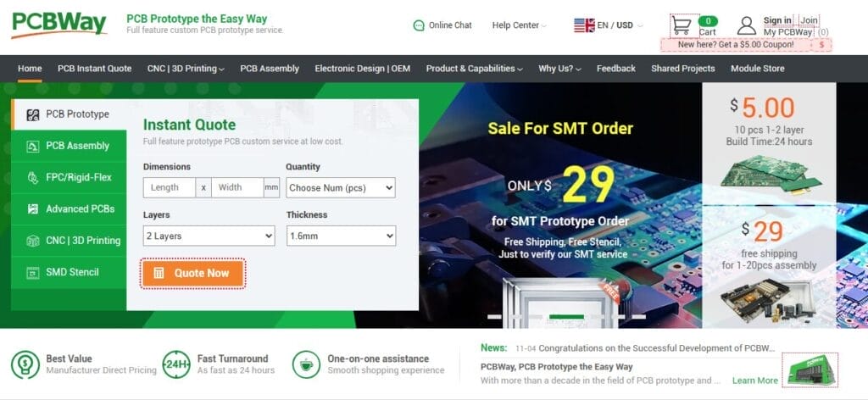The height and width of the screenshot is (400, 868).
Task: Select the active green banner carousel indicator
Action: (566, 317)
